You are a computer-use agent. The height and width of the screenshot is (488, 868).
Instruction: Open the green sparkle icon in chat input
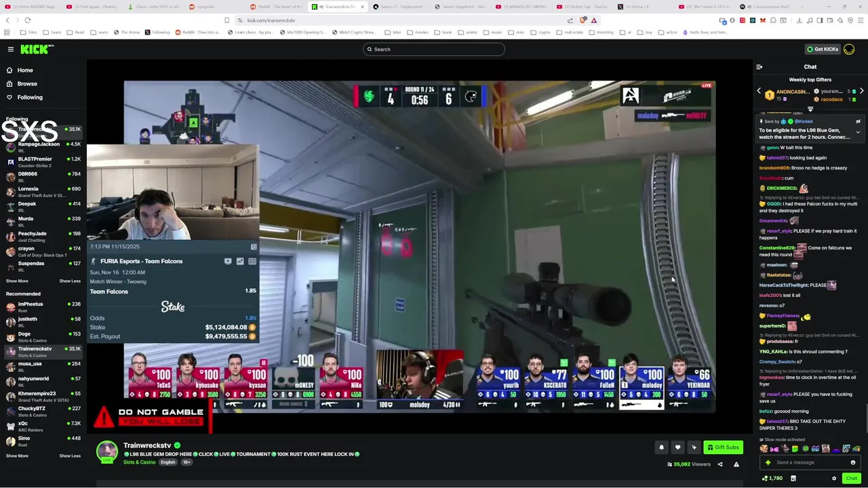768,462
